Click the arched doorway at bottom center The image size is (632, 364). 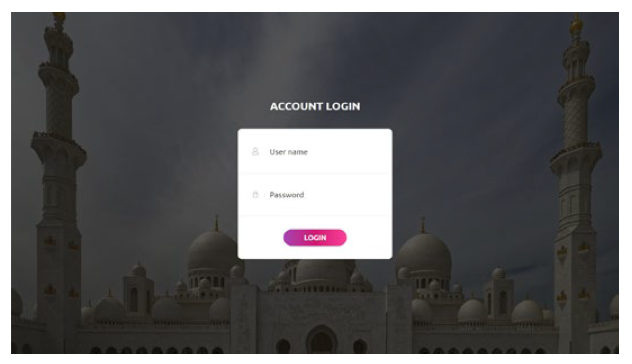(x=321, y=340)
